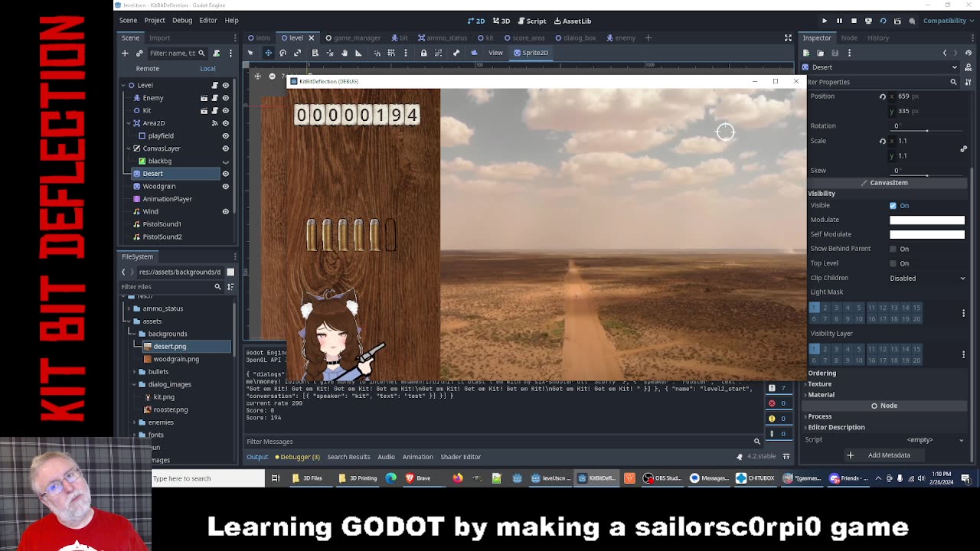Toggle distraction-free mode expand icon

788,37
